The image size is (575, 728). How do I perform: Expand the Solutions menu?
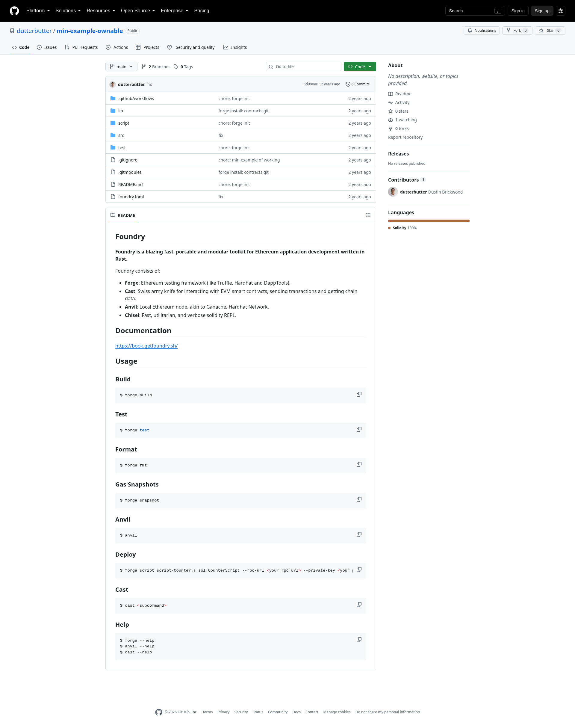coord(68,11)
